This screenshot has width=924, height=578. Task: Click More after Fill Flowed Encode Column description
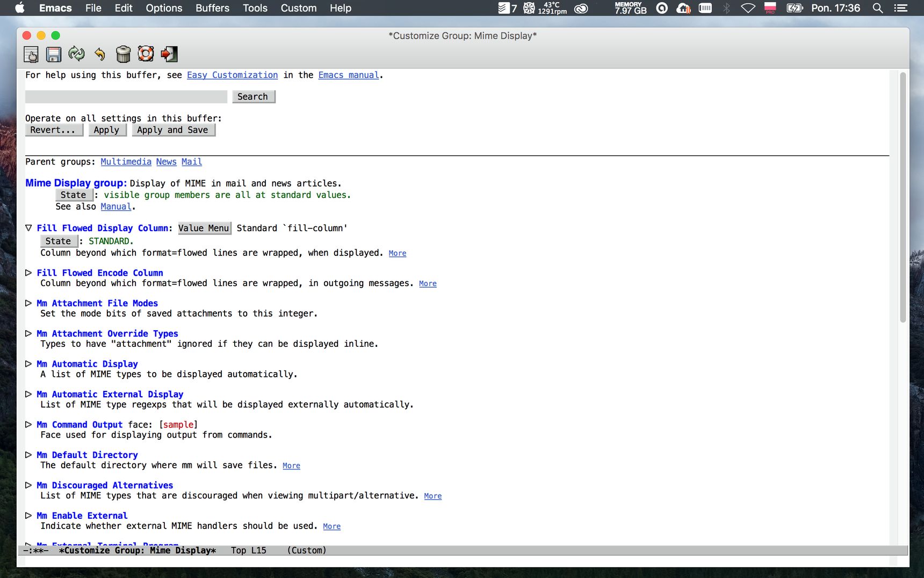pos(428,283)
